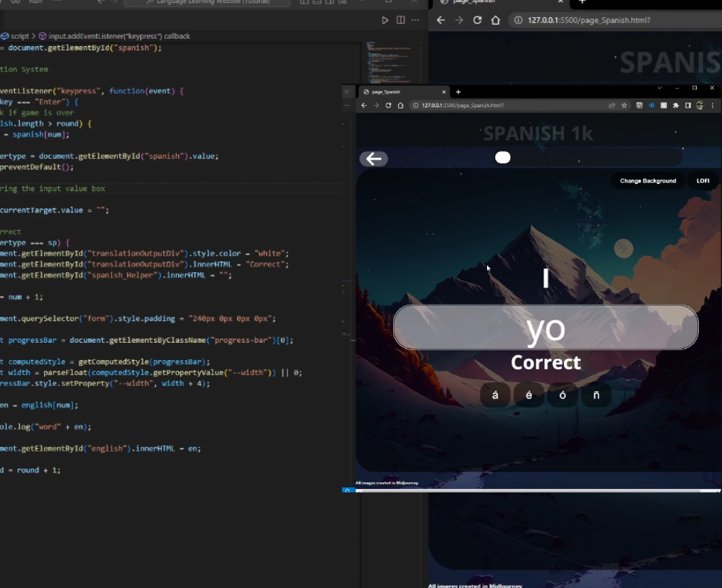This screenshot has width=722, height=588.
Task: Open the tab search chevron in the front browser
Action: 659,88
